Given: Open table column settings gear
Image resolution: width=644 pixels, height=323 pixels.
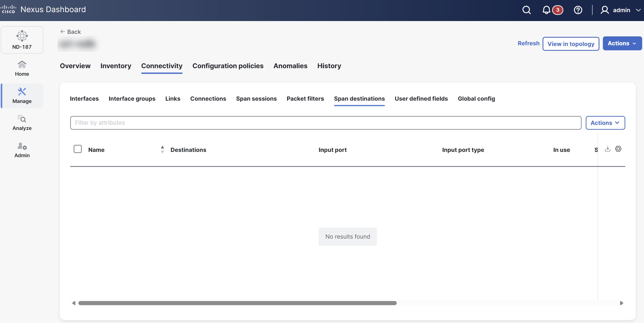Looking at the screenshot, I should pyautogui.click(x=618, y=149).
